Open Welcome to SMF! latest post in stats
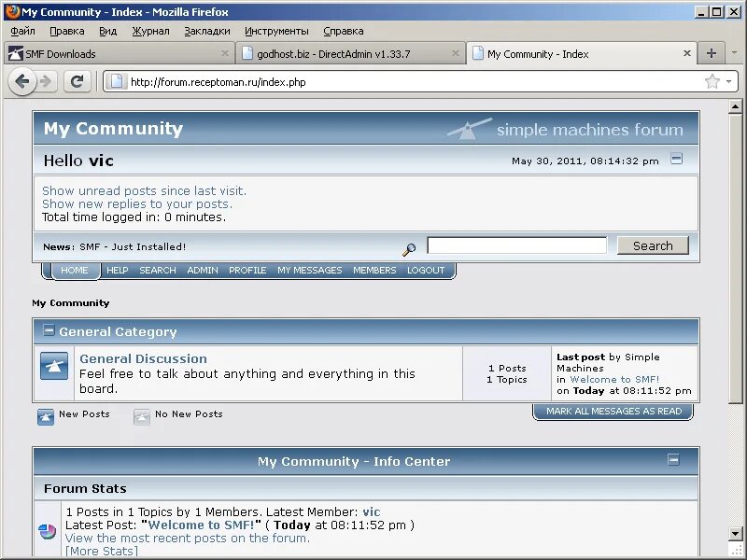The width and height of the screenshot is (747, 560). click(201, 525)
